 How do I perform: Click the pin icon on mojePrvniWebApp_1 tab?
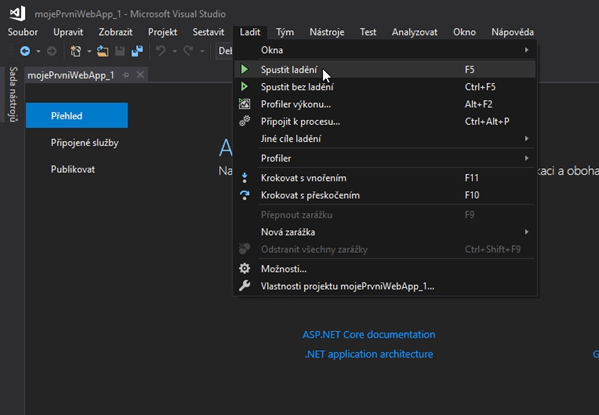[x=126, y=75]
